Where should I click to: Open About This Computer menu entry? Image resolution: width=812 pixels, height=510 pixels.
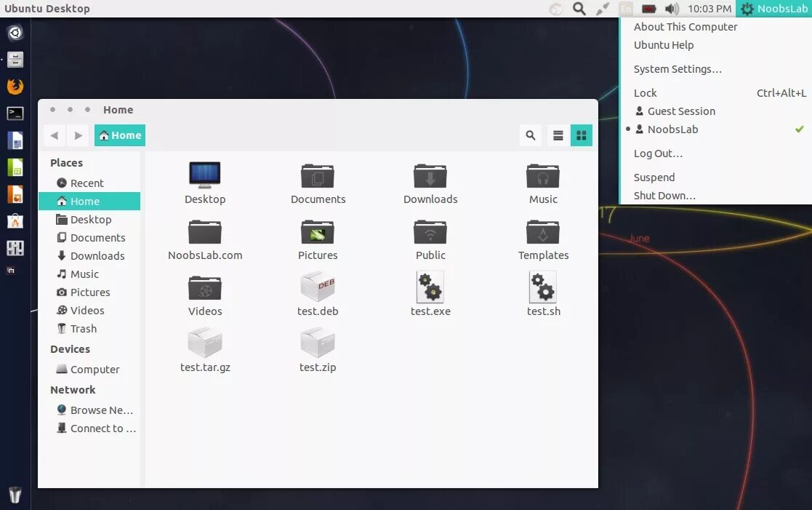click(x=716, y=27)
